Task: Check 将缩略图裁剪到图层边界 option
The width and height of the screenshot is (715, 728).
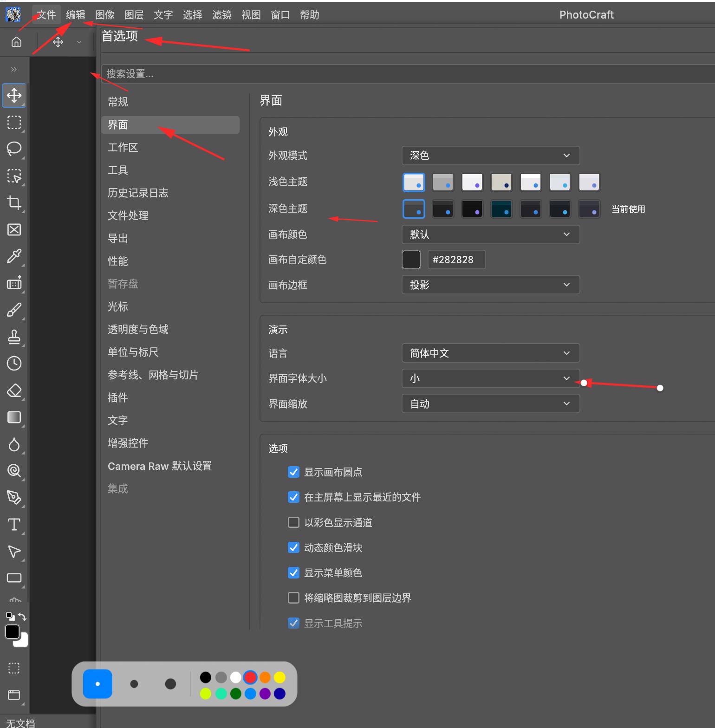Action: coord(293,598)
